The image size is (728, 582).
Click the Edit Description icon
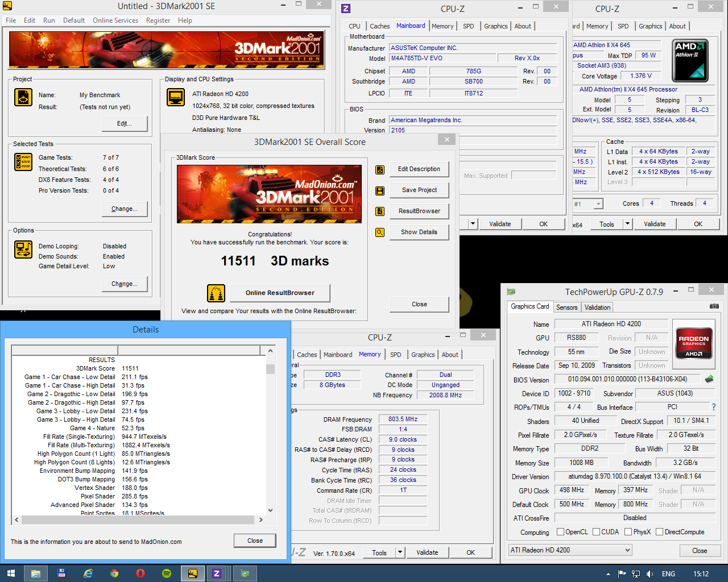pyautogui.click(x=380, y=169)
